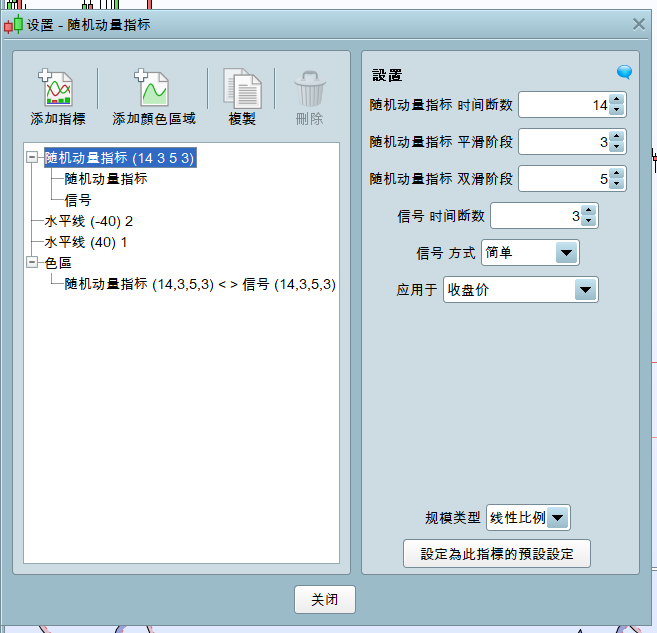
Task: Collapse the 随机动量指标 (14 3 5 3) tree node
Action: click(33, 157)
